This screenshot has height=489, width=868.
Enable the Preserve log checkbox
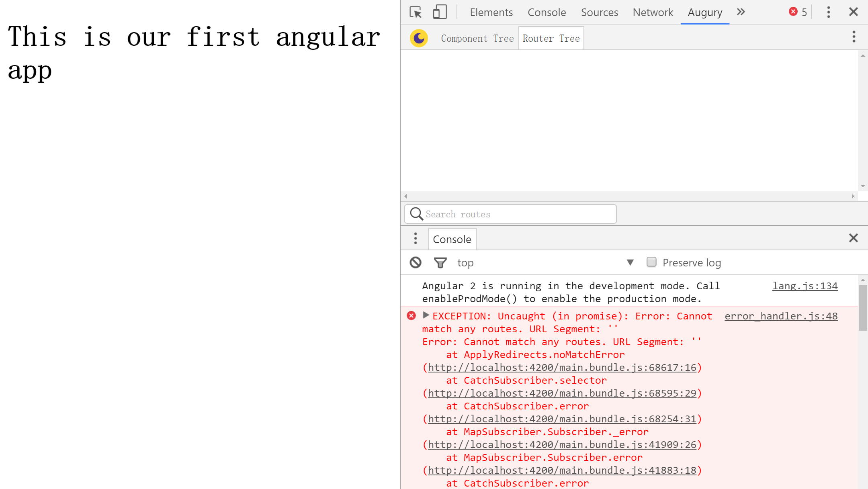coord(651,262)
